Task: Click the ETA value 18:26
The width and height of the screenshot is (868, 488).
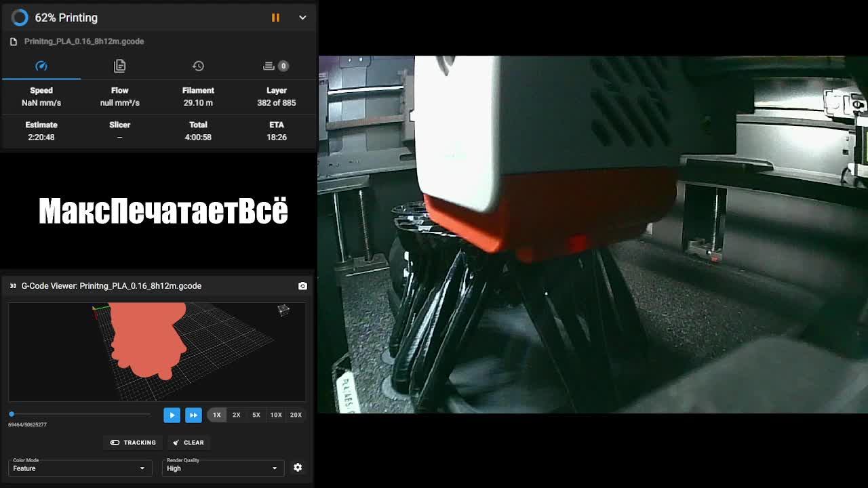Action: [277, 137]
